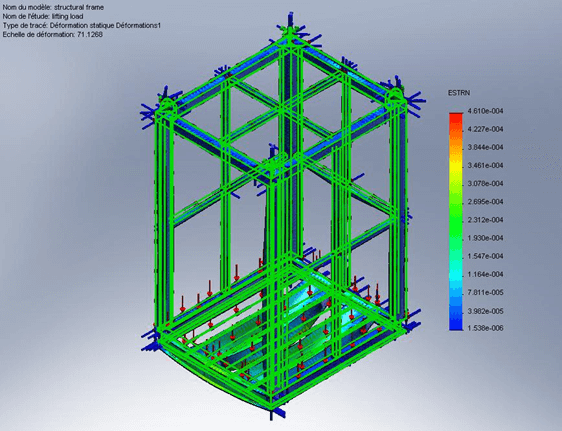Click legend minimum value 1.538e-006

coord(485,328)
